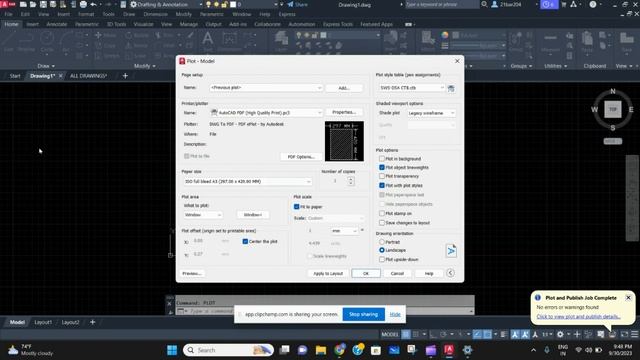Close the command line panel with X
640x360 pixels.
170,303
